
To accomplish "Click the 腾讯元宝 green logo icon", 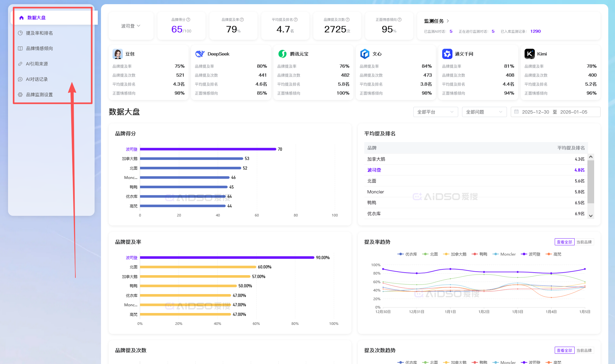I will pyautogui.click(x=282, y=54).
